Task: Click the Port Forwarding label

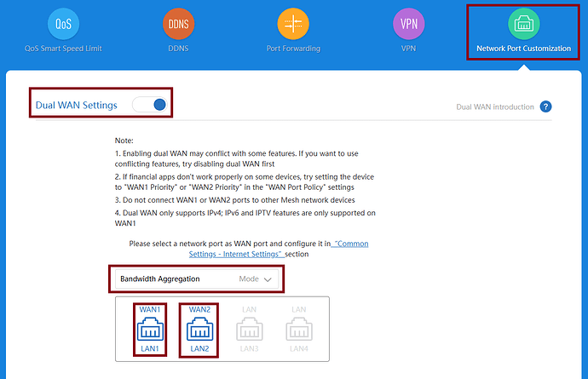Action: [293, 49]
